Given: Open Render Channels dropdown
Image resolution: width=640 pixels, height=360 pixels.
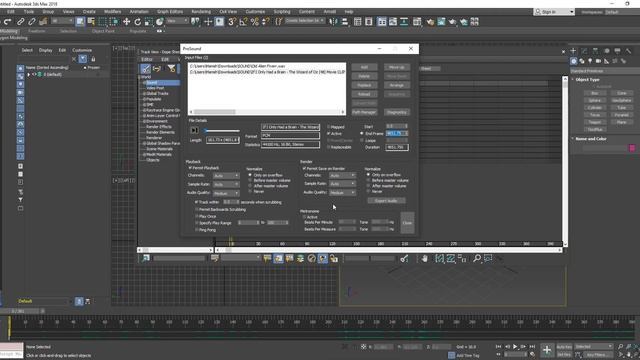Looking at the screenshot, I should 342,176.
